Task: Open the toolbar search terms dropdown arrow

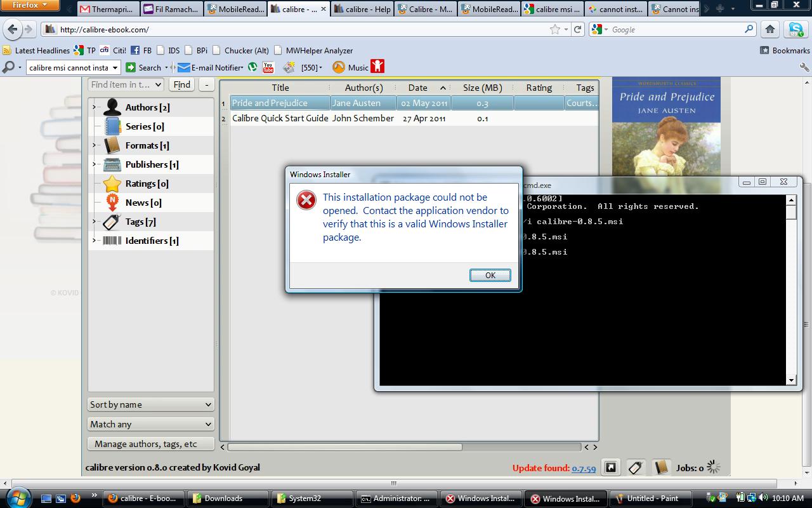Action: [x=115, y=67]
